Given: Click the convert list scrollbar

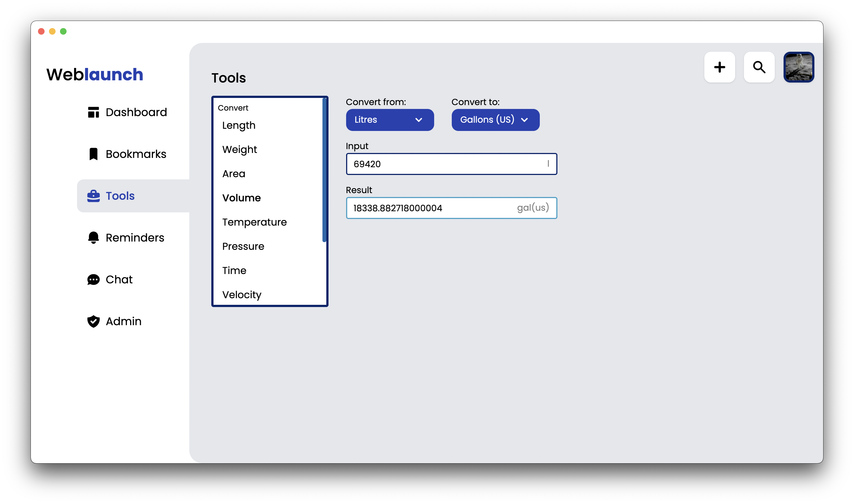Looking at the screenshot, I should (324, 170).
